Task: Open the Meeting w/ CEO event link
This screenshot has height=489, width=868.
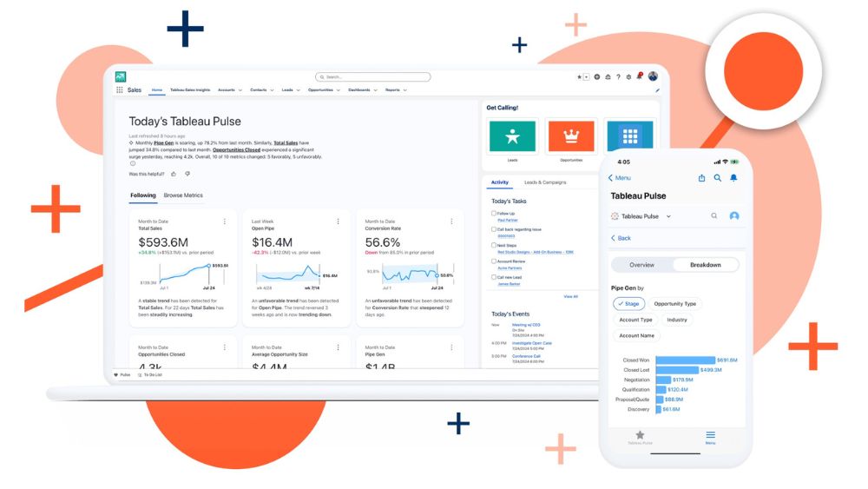Action: 527,325
